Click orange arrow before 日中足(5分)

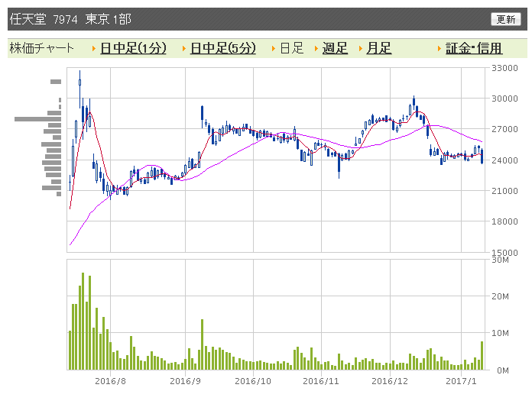(184, 48)
